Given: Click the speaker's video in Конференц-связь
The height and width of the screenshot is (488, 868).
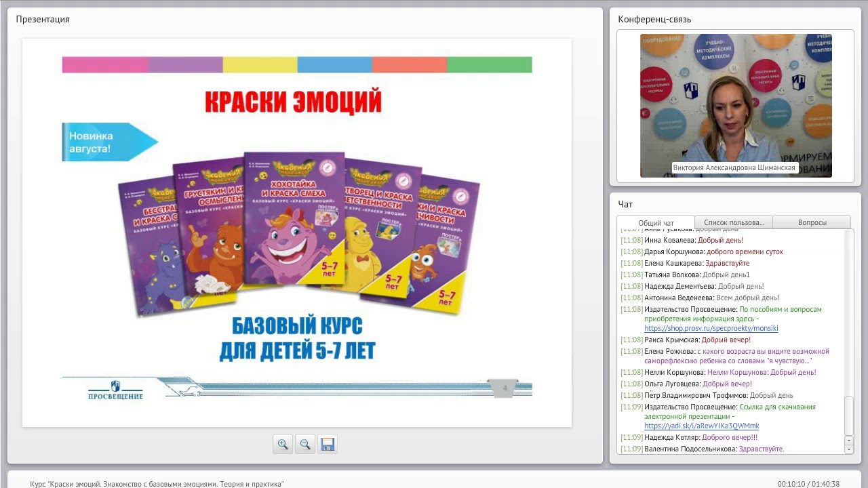Looking at the screenshot, I should point(736,106).
